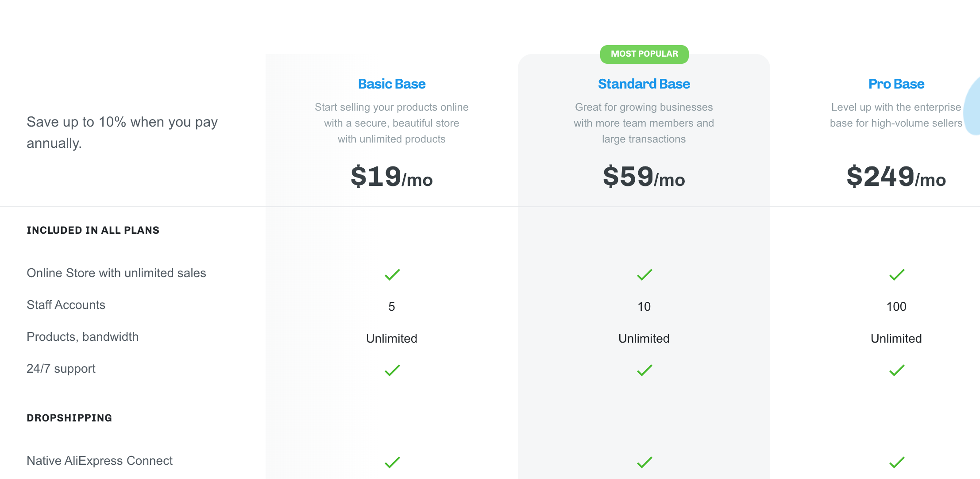Screen dimensions: 980x479
Task: Click Pro Base checkmark for Online Store row
Action: coord(897,274)
